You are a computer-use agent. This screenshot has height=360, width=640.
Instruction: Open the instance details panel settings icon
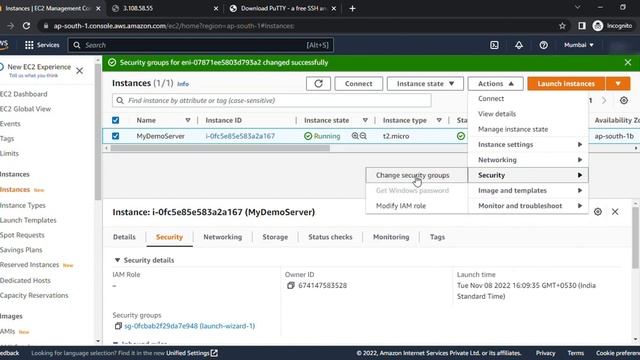pos(598,211)
